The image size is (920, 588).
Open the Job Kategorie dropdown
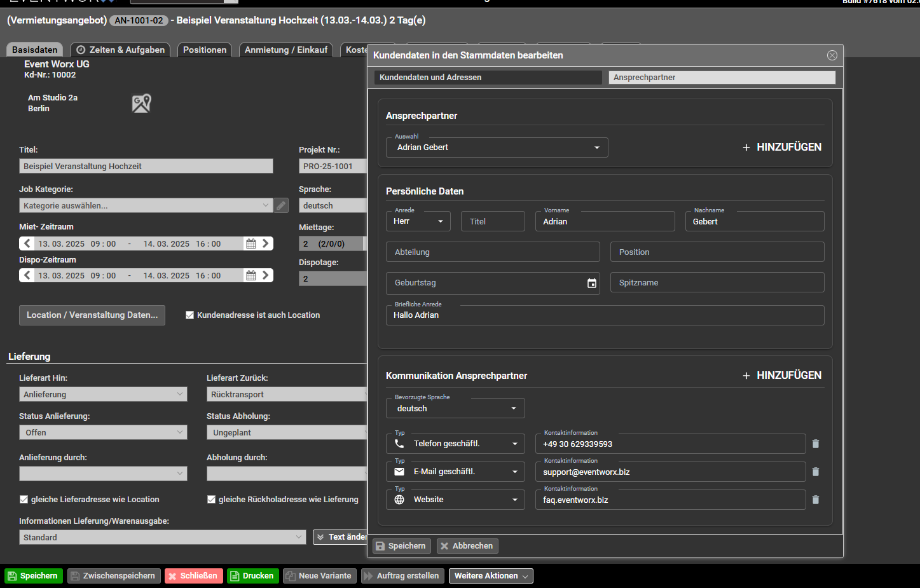click(146, 205)
